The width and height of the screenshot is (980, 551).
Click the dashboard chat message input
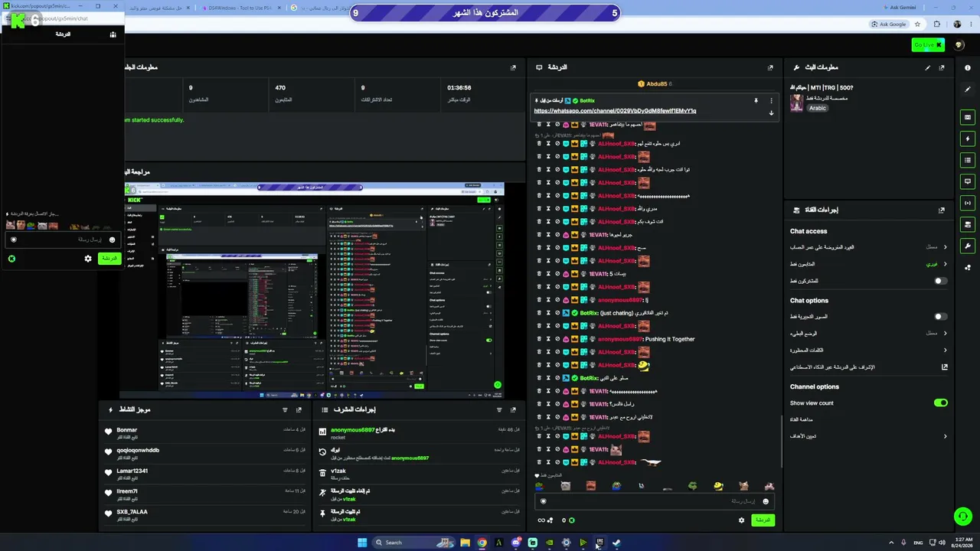pyautogui.click(x=655, y=501)
